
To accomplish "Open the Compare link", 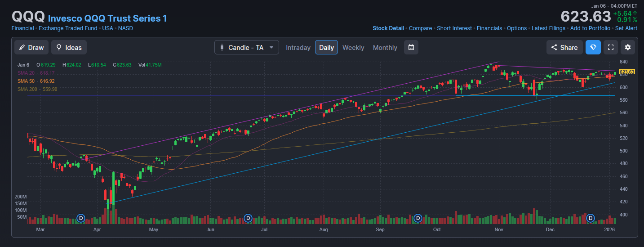I will pyautogui.click(x=420, y=28).
